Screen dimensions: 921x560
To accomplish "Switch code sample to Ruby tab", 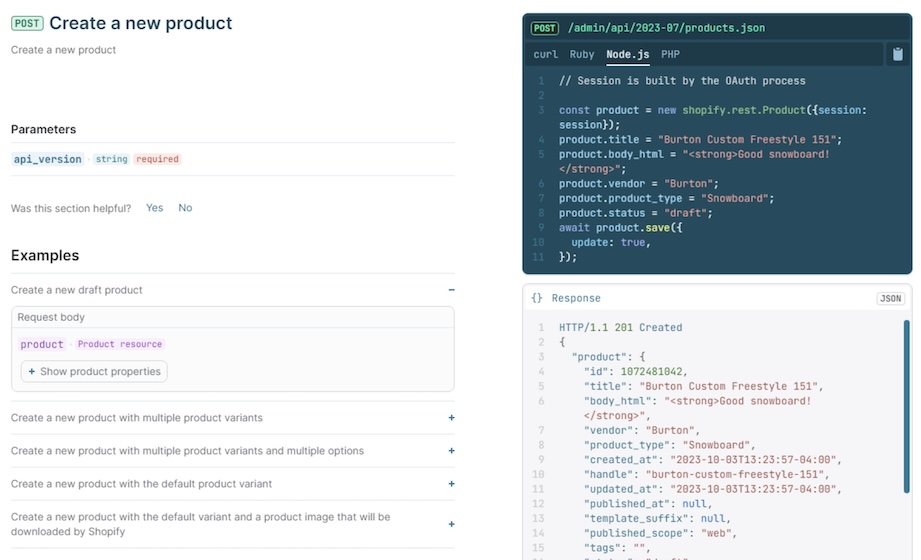I will 581,54.
